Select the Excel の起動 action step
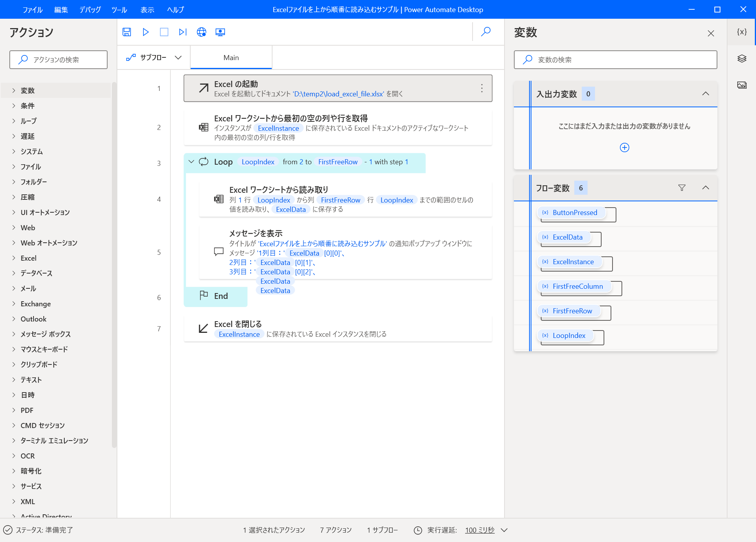This screenshot has width=756, height=542. [x=338, y=88]
